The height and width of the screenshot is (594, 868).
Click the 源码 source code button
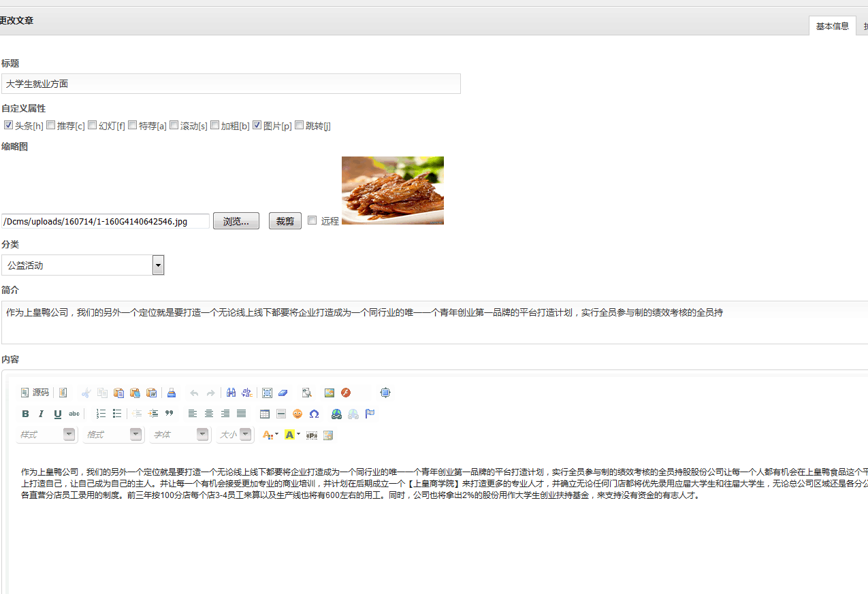click(x=35, y=393)
